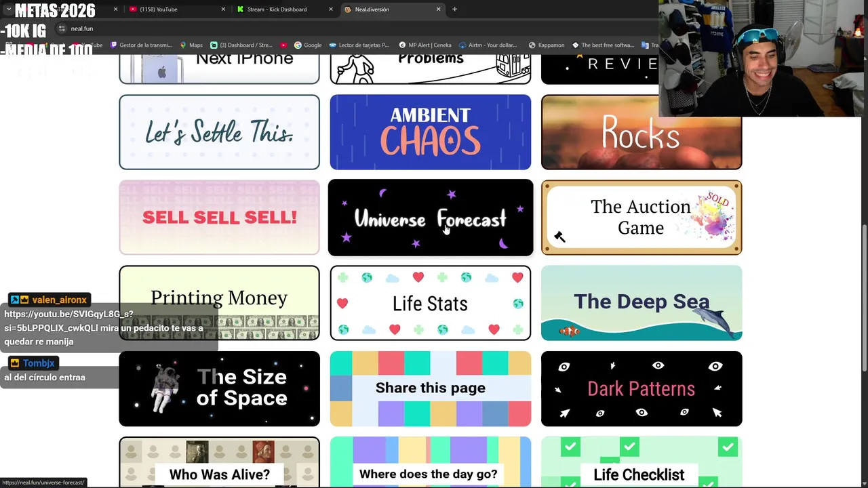Image resolution: width=868 pixels, height=488 pixels.
Task: Open the Life Checklist card
Action: [642, 462]
